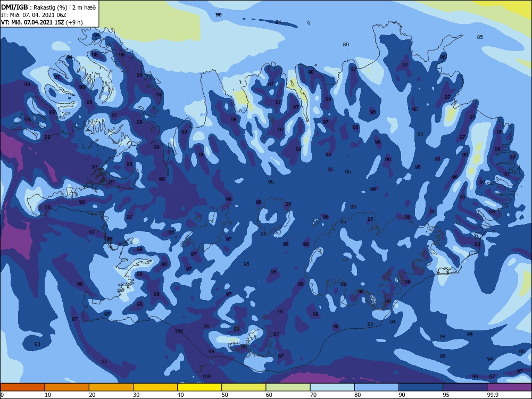The image size is (532, 399).
Task: Click the '10' legend tick label
Action: click(48, 395)
